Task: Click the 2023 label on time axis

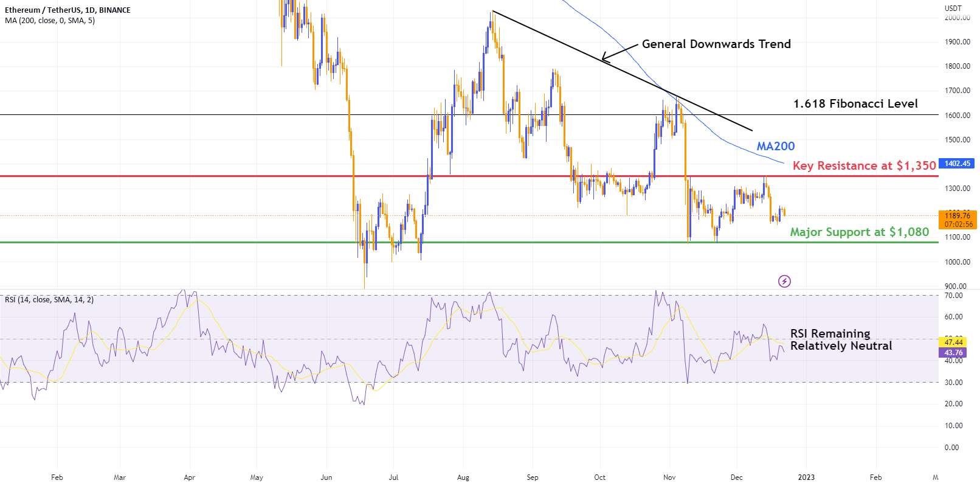Action: 806,477
